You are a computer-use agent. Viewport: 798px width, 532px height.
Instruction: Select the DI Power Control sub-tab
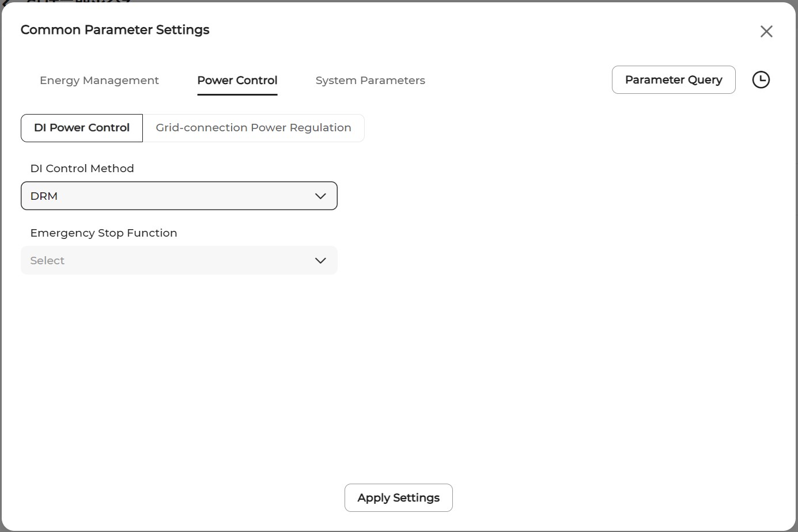[82, 128]
